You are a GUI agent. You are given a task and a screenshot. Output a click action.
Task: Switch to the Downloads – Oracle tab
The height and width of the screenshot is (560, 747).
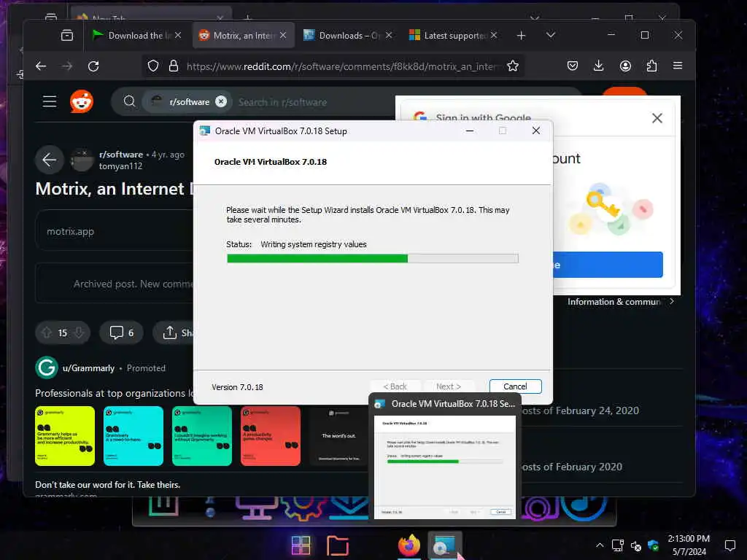click(348, 35)
